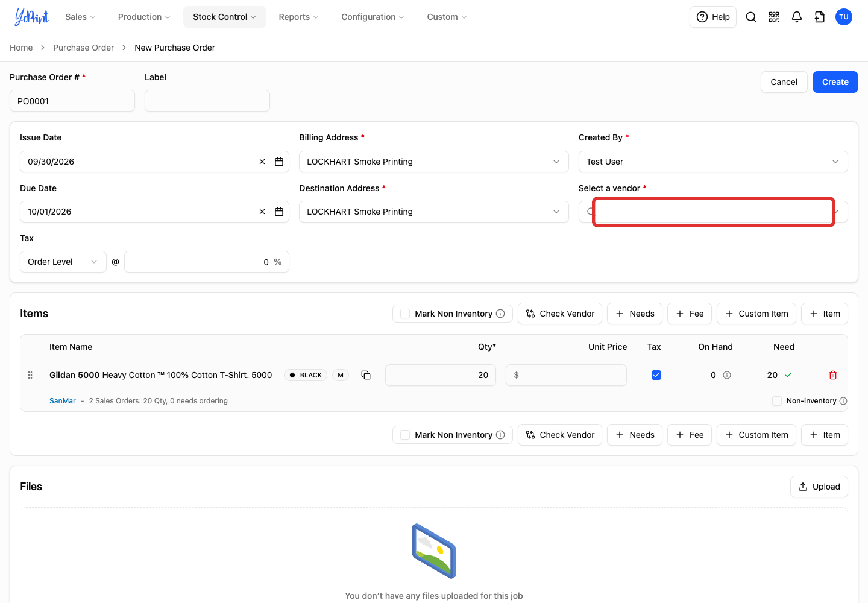Image resolution: width=868 pixels, height=603 pixels.
Task: Expand the Destination Address dropdown
Action: [x=434, y=212]
